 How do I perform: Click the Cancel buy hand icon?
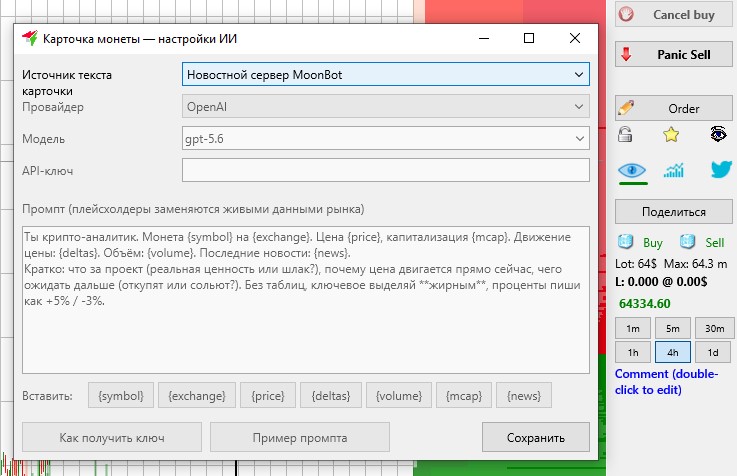coord(626,15)
